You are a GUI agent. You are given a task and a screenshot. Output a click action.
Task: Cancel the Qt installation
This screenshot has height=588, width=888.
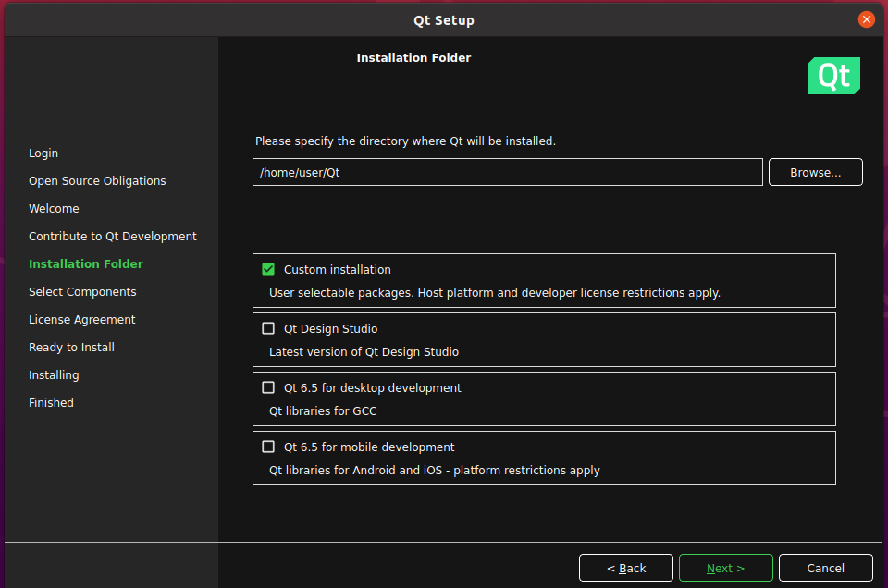click(825, 568)
